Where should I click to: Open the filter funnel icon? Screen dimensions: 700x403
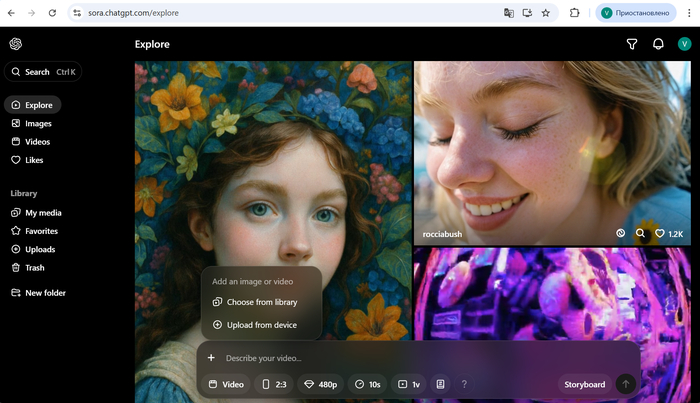pyautogui.click(x=632, y=44)
